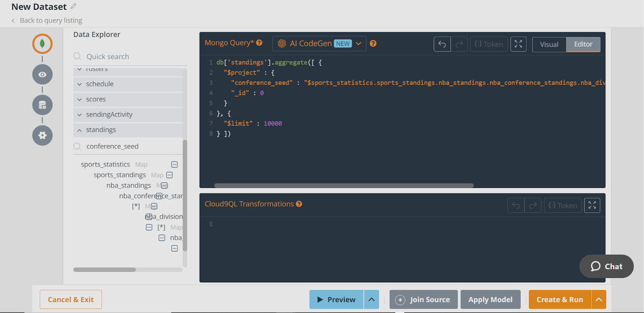Click the Preview button

[x=336, y=300]
